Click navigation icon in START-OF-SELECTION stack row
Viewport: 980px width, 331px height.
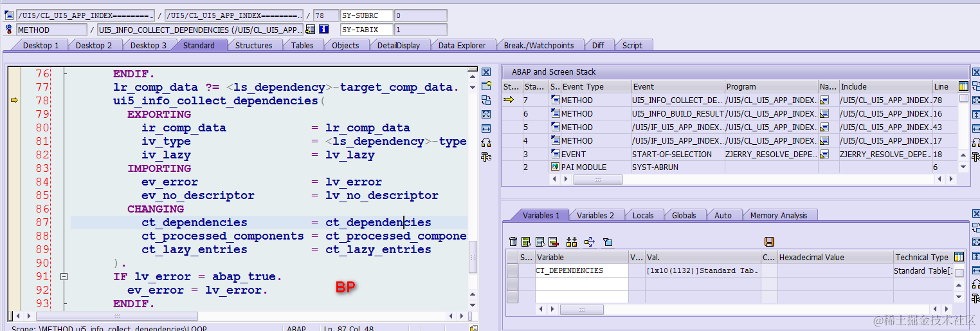(x=824, y=154)
